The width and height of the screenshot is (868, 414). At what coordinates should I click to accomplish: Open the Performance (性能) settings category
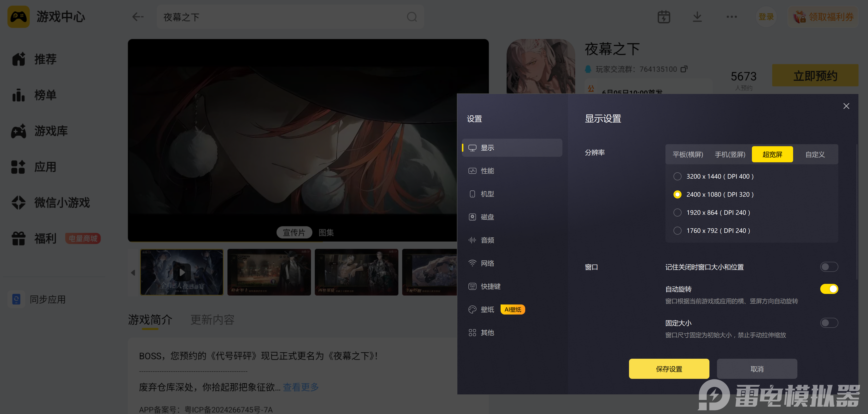point(512,171)
